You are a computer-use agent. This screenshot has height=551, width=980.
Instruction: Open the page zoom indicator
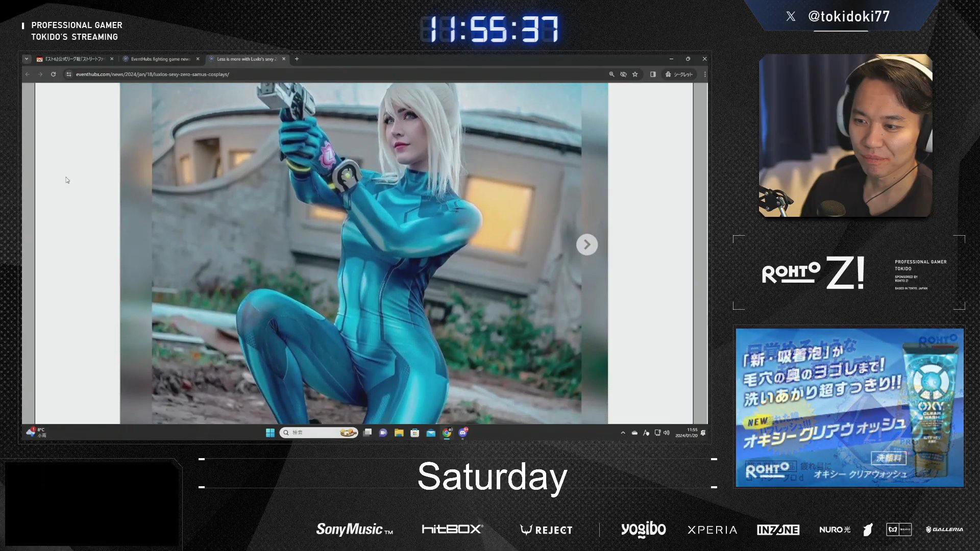pyautogui.click(x=611, y=74)
